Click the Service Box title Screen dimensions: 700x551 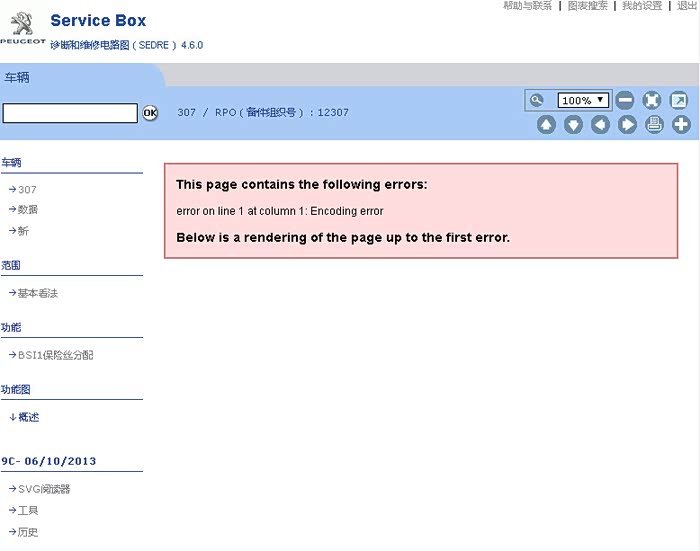(98, 21)
